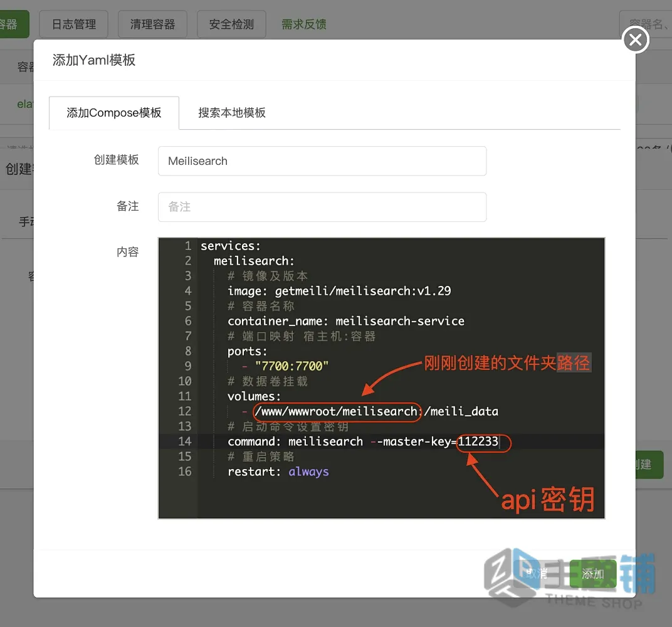The image size is (672, 627).
Task: Click the ports: line in editor
Action: (x=247, y=351)
